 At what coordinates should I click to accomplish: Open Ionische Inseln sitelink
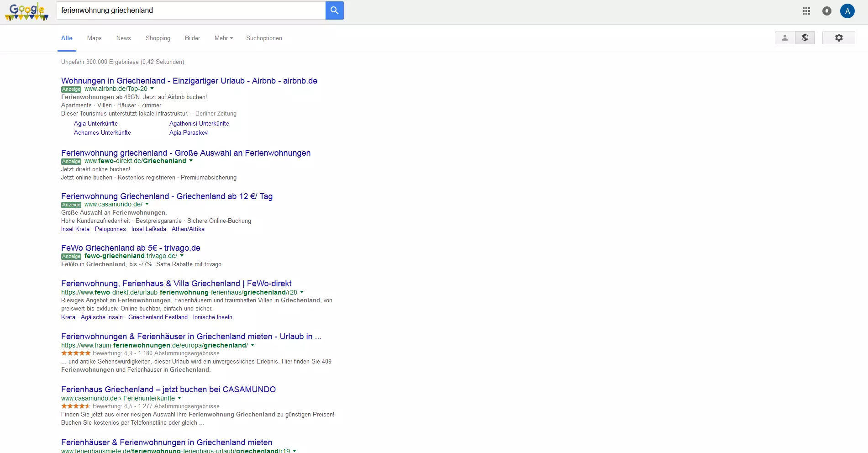(x=213, y=317)
